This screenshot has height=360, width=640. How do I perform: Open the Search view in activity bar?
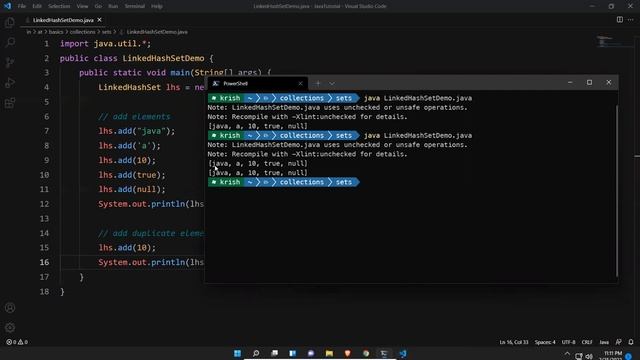coord(10,42)
